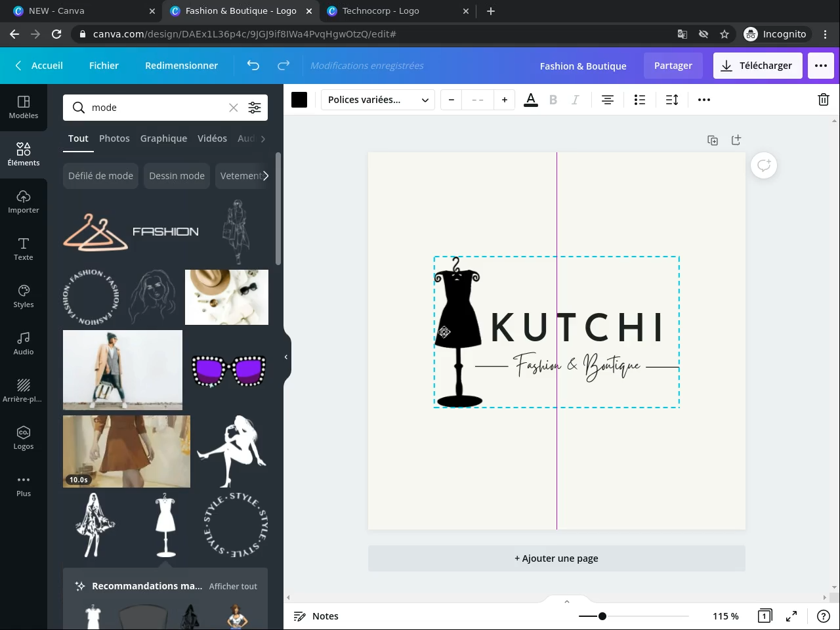
Task: Open the line spacing tool
Action: (672, 100)
